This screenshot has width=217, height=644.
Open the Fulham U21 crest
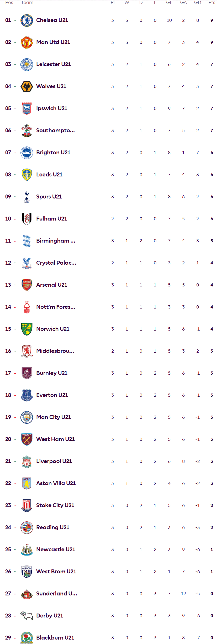[x=27, y=219]
